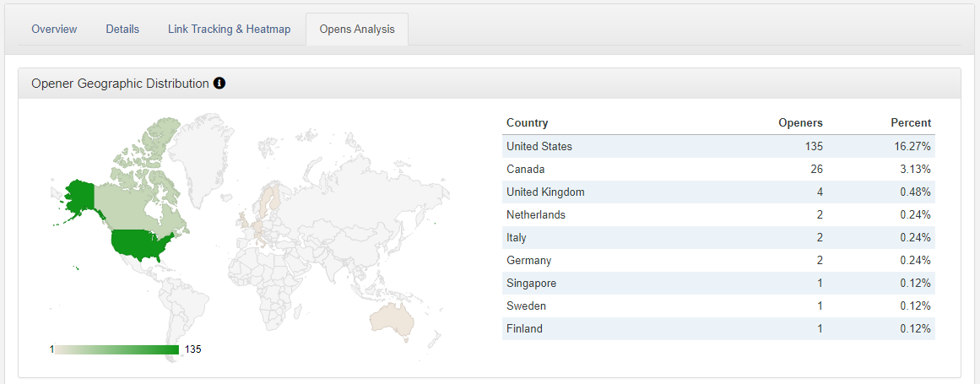Click the Country column header
The width and height of the screenshot is (980, 384).
pos(528,123)
